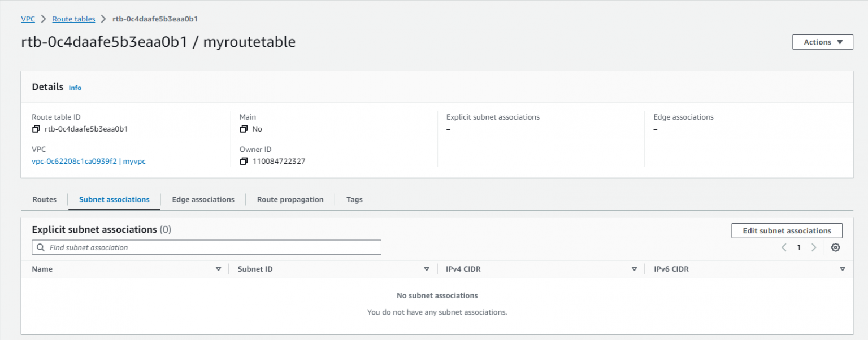Viewport: 868px width, 340px height.
Task: Click the Find subnet association field
Action: point(170,247)
